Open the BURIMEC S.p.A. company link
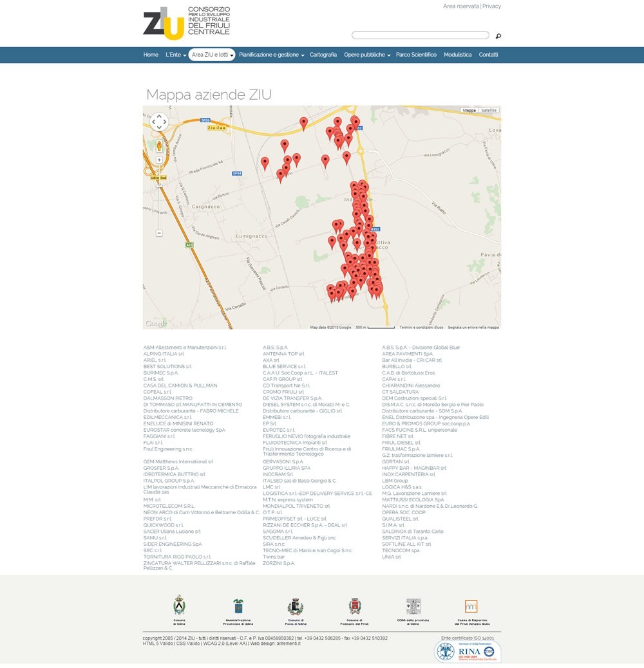This screenshot has width=644, height=668. 161,373
